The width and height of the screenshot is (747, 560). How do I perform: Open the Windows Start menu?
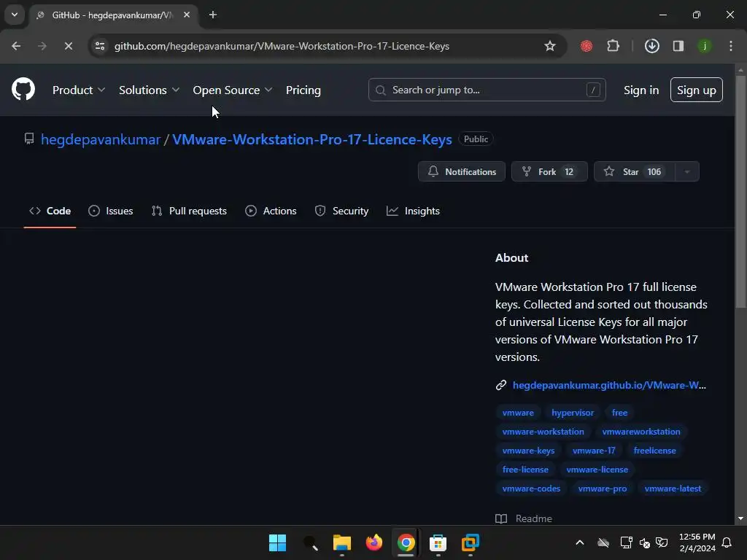click(277, 542)
